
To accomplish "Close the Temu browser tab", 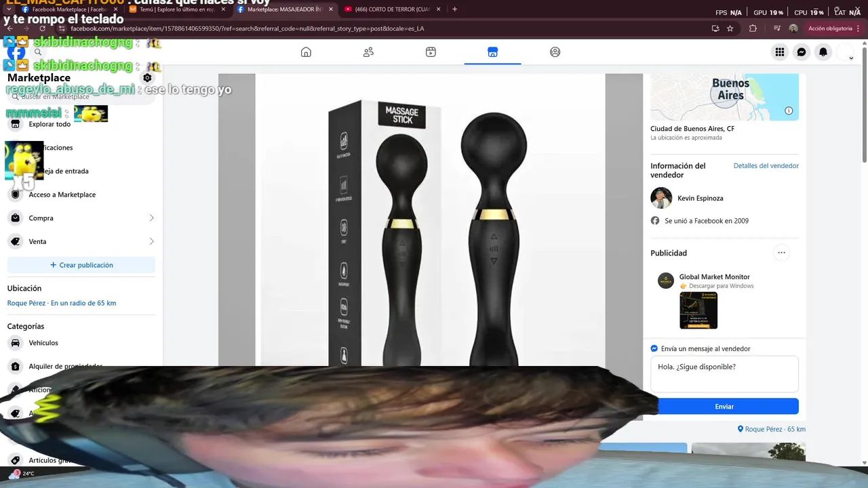I will [x=222, y=9].
